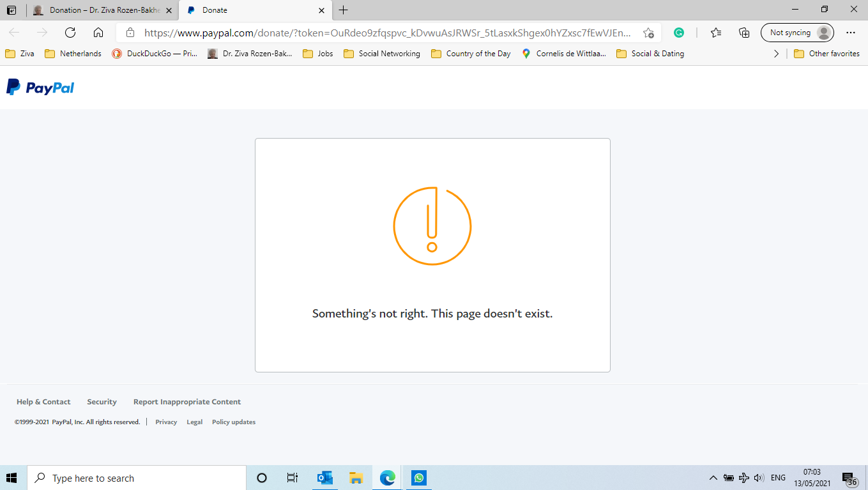Screen dimensions: 868x490
Task: Open the browser Home button
Action: pos(98,33)
